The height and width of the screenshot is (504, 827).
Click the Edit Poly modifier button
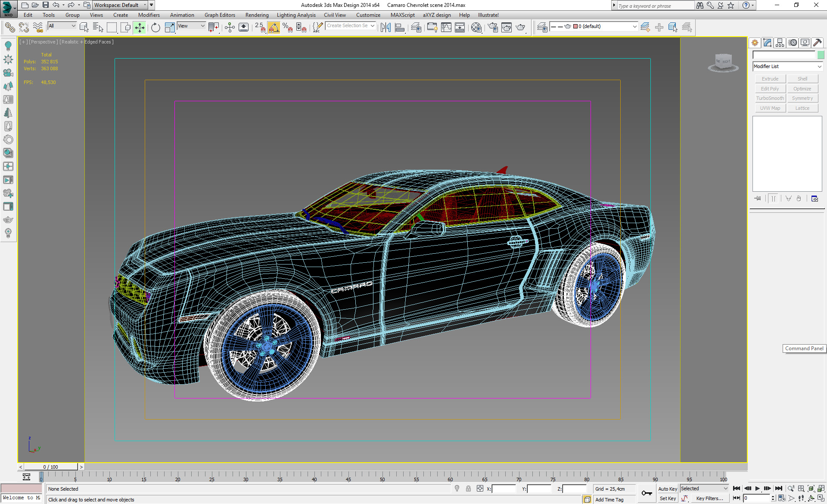pos(770,89)
